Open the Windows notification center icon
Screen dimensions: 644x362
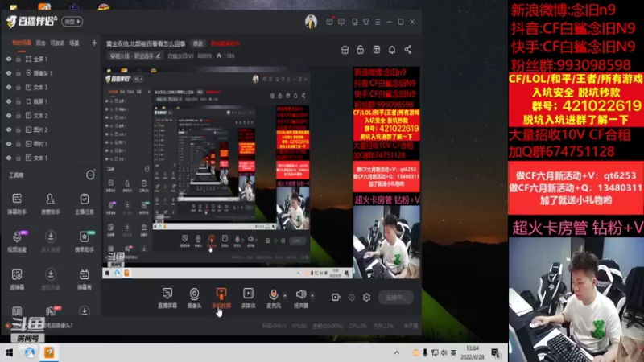pos(495,353)
